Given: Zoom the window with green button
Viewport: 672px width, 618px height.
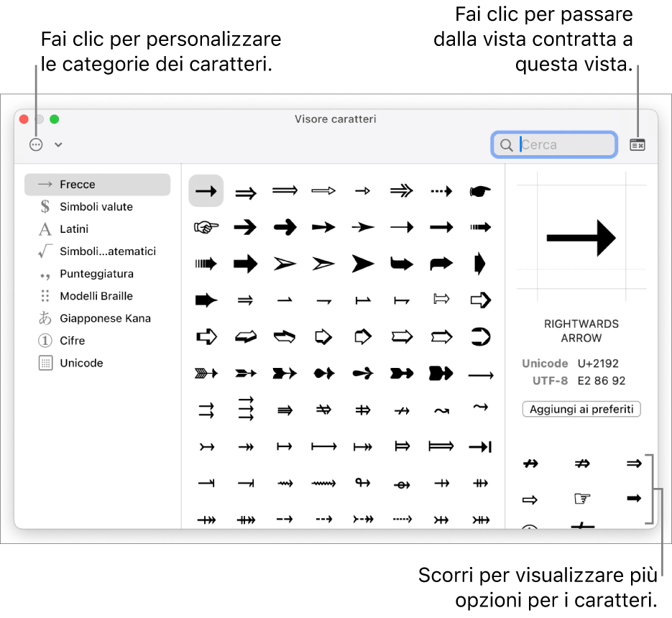Looking at the screenshot, I should point(54,119).
